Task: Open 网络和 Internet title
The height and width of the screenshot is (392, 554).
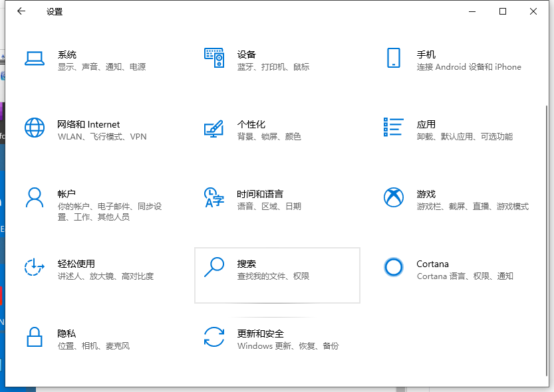Action: click(x=88, y=124)
